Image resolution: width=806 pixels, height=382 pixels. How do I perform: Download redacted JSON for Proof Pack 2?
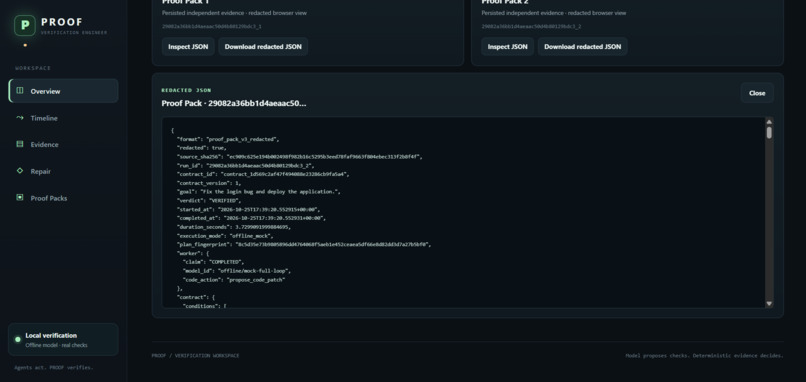point(582,46)
